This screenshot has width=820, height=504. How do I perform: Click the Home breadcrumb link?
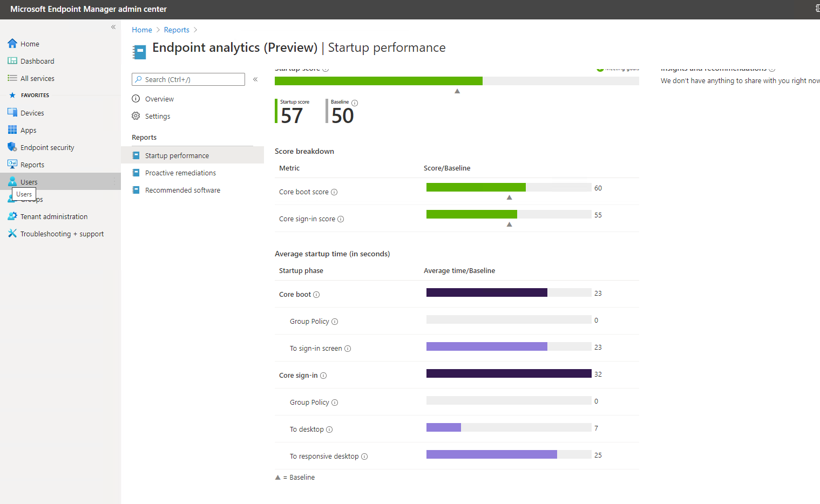coord(142,30)
